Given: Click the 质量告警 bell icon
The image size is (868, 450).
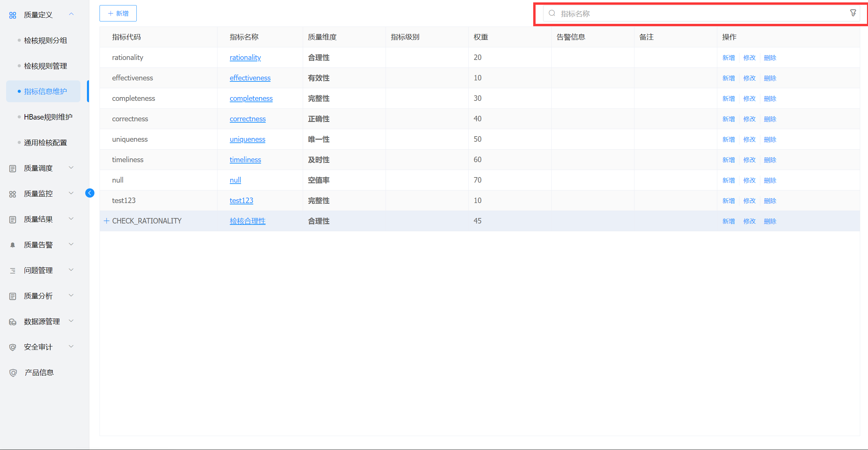Looking at the screenshot, I should coord(13,245).
